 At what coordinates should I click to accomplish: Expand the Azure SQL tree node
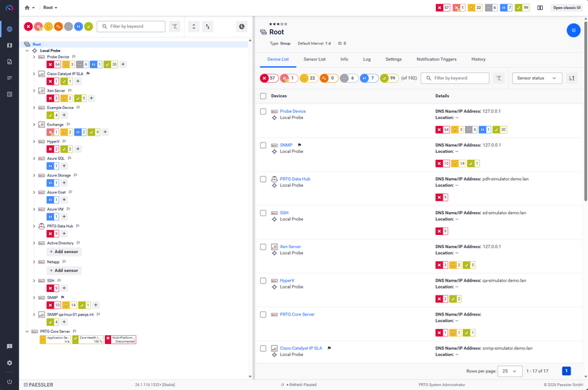click(34, 159)
